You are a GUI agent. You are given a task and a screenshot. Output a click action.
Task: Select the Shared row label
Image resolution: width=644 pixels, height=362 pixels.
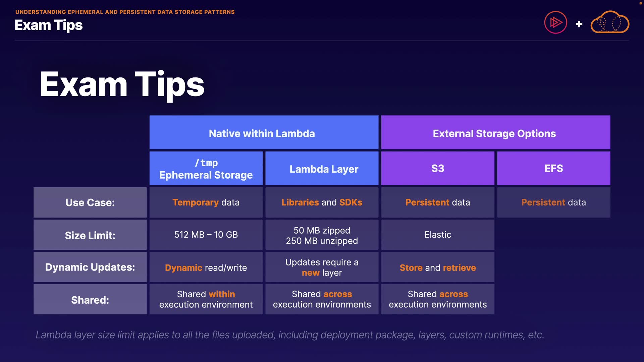point(90,299)
